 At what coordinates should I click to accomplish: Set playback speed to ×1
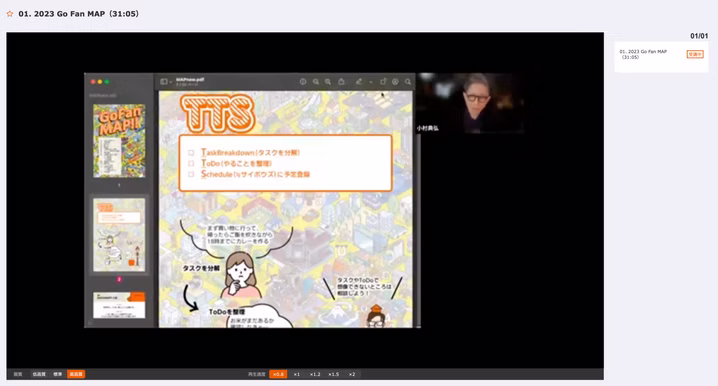pyautogui.click(x=297, y=374)
